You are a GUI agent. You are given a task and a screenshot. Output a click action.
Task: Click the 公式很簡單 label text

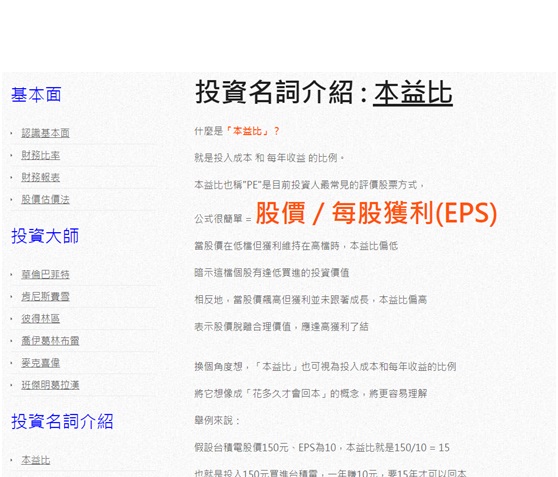point(218,219)
